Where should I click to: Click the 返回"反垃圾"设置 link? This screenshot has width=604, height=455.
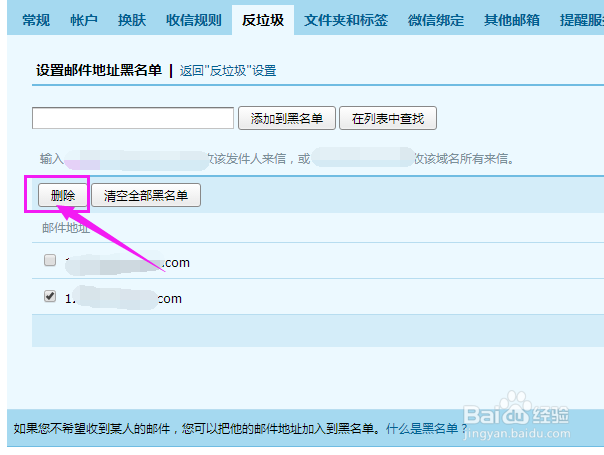(x=228, y=71)
